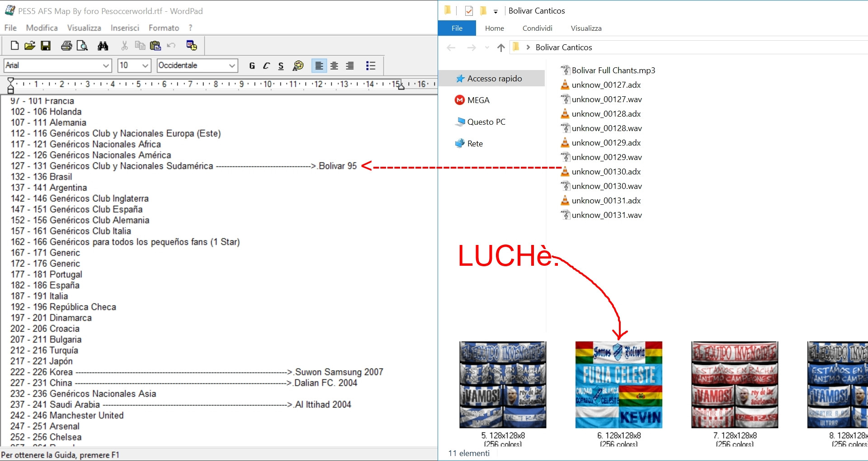Save the document with the floppy icon

coord(46,46)
